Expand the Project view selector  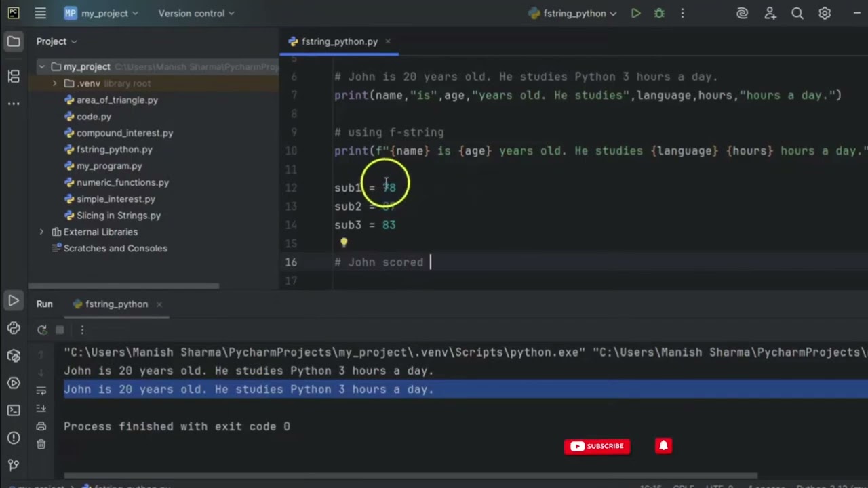tap(57, 41)
